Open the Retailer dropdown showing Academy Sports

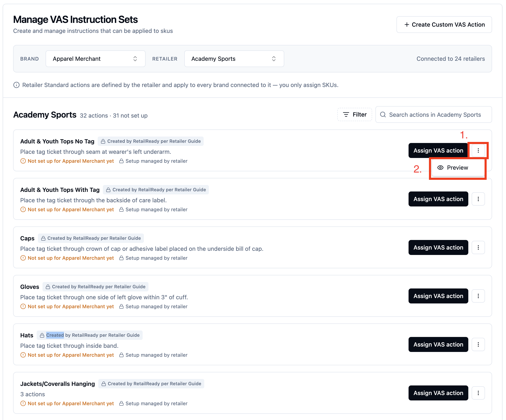pyautogui.click(x=234, y=59)
